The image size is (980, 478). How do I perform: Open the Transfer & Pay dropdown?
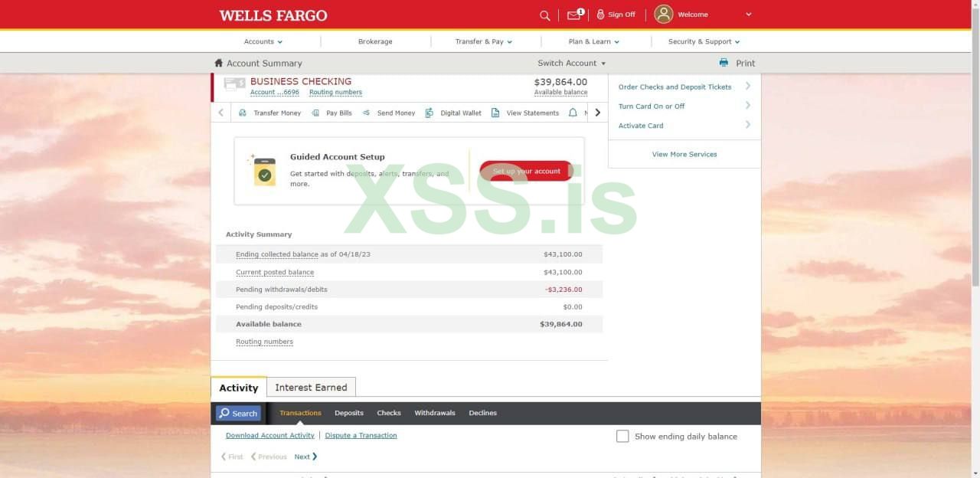(483, 41)
